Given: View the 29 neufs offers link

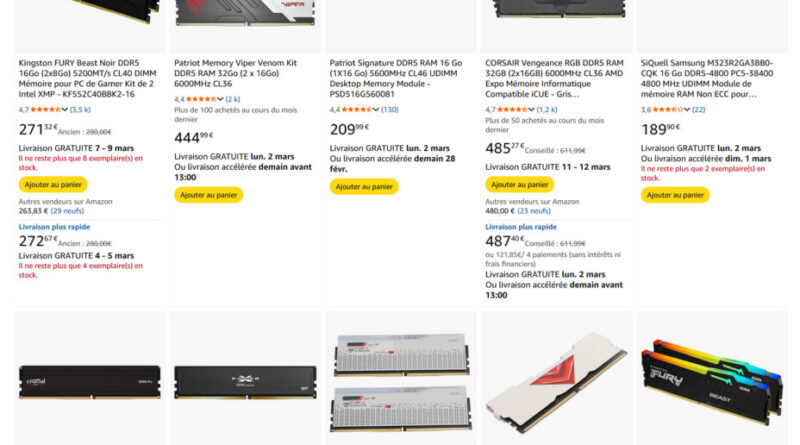Looking at the screenshot, I should point(68,211).
